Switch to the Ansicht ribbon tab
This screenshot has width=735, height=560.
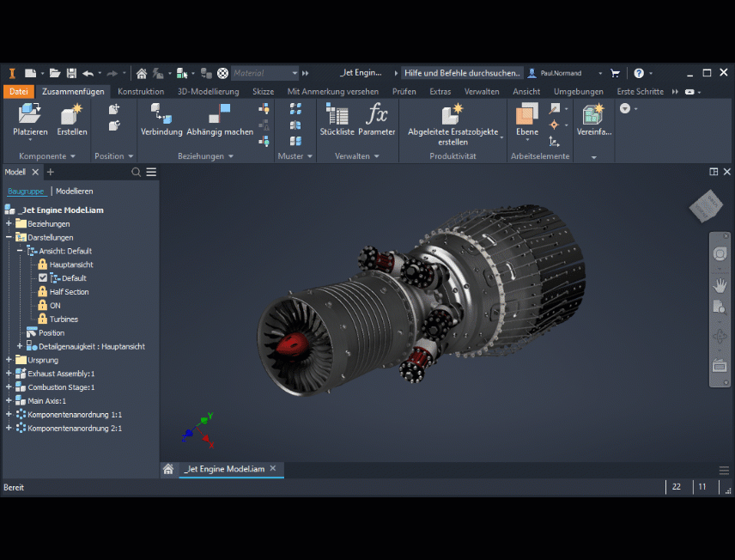point(526,91)
